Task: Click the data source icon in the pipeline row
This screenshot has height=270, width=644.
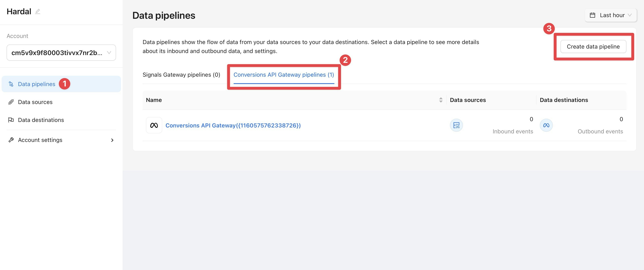Action: tap(456, 125)
